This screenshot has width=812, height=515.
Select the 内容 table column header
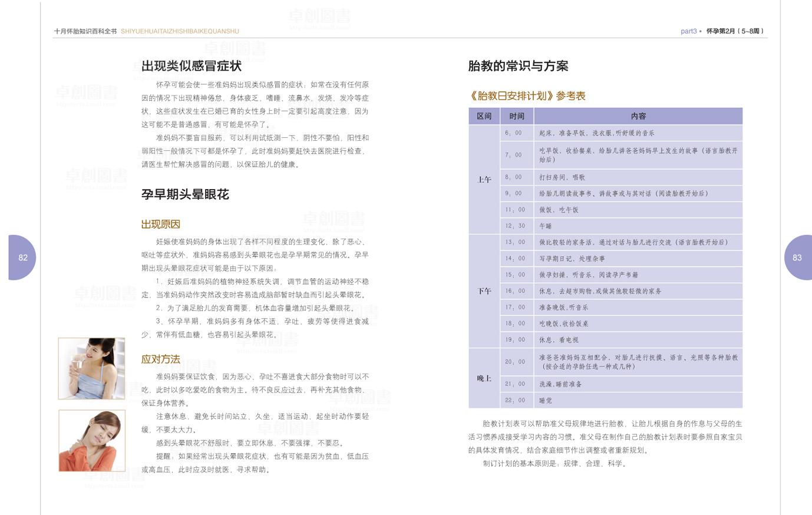point(638,116)
